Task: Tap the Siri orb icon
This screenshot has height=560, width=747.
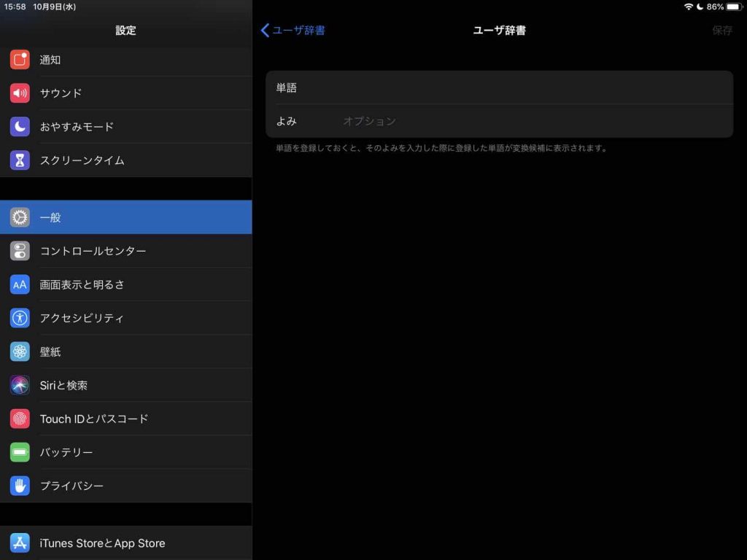Action: [x=20, y=385]
